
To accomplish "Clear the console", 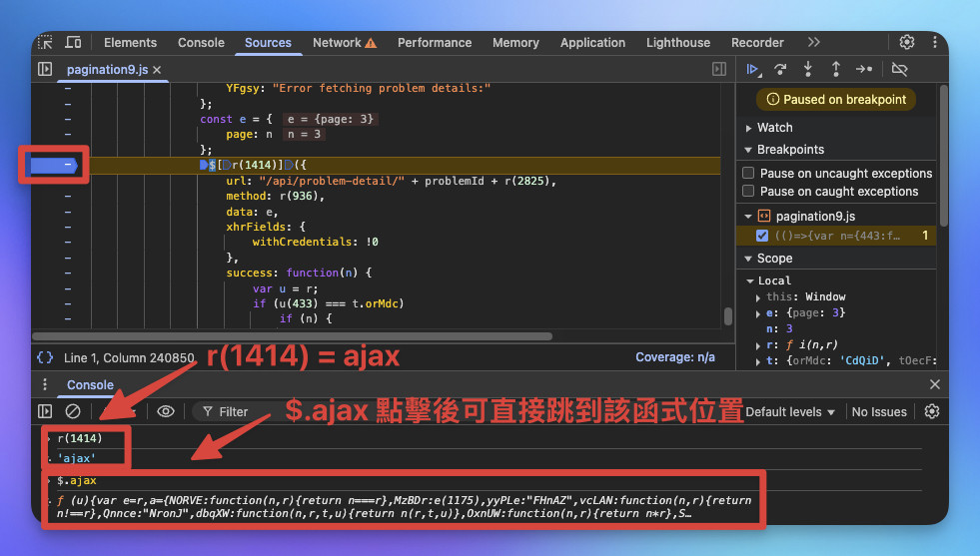I will [x=73, y=411].
